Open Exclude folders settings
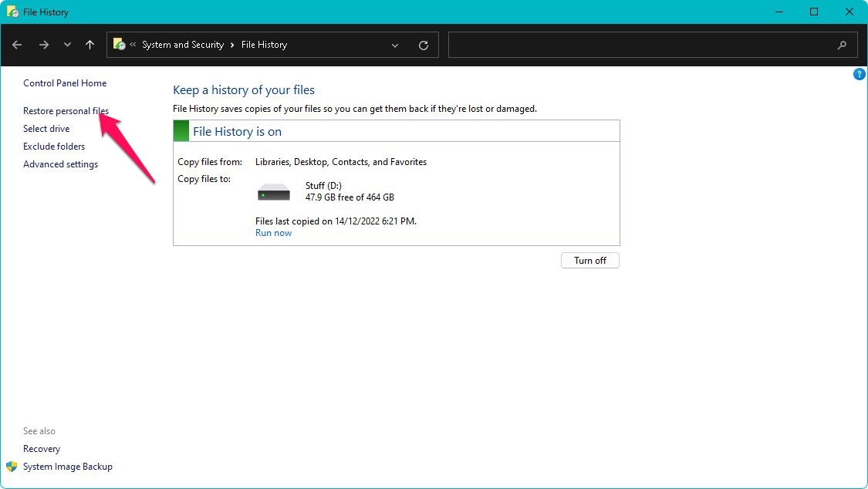Viewport: 868px width, 489px height. (54, 146)
